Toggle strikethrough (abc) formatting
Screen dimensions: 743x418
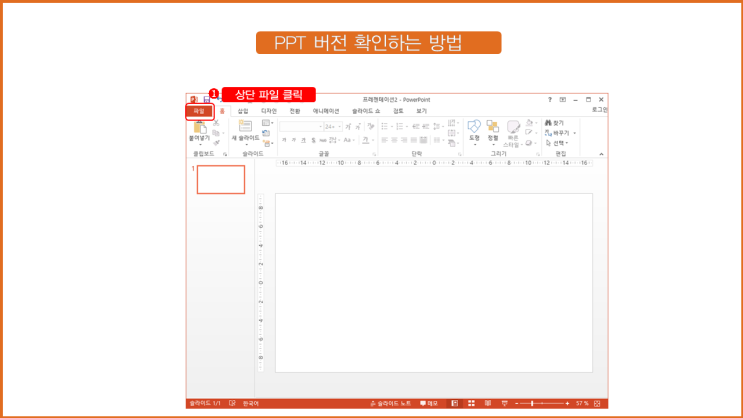tap(323, 140)
